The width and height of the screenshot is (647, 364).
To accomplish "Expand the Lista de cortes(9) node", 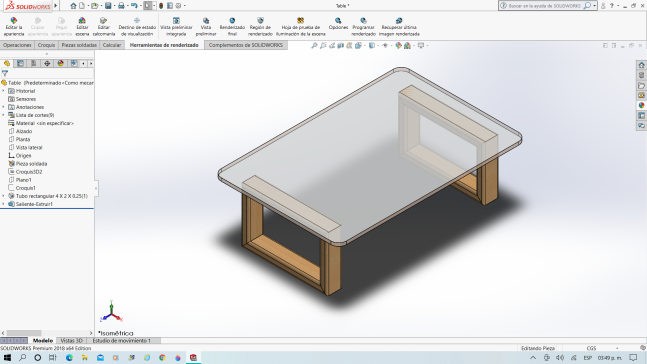I will [3, 115].
